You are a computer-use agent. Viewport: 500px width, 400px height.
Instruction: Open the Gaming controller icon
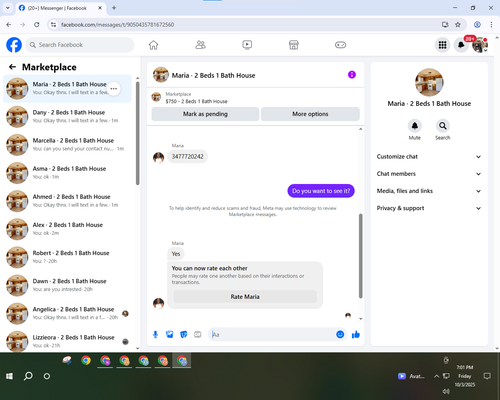[x=340, y=45]
